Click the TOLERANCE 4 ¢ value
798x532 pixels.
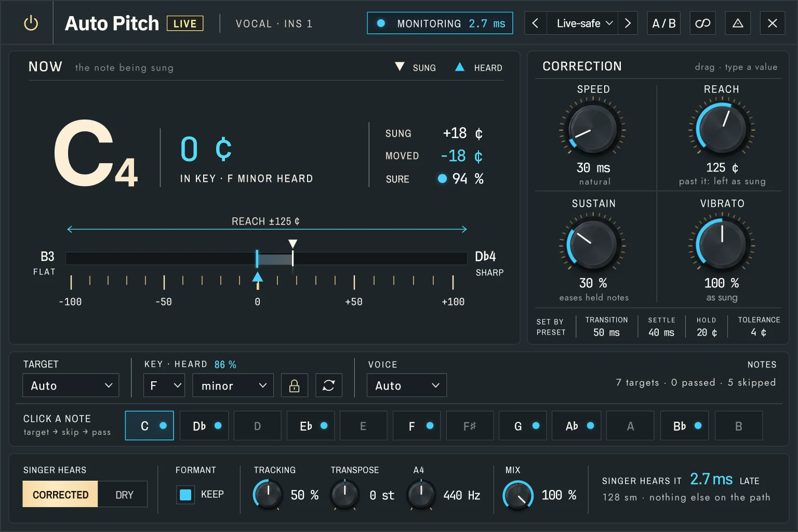point(759,332)
